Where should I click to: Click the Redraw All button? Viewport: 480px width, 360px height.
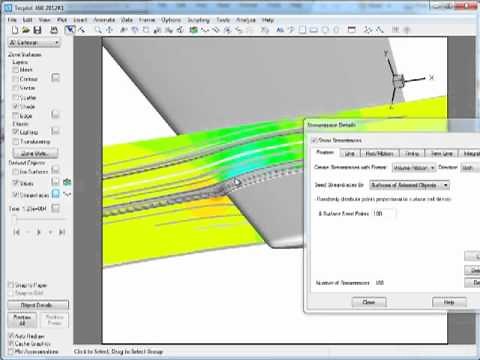point(22,320)
